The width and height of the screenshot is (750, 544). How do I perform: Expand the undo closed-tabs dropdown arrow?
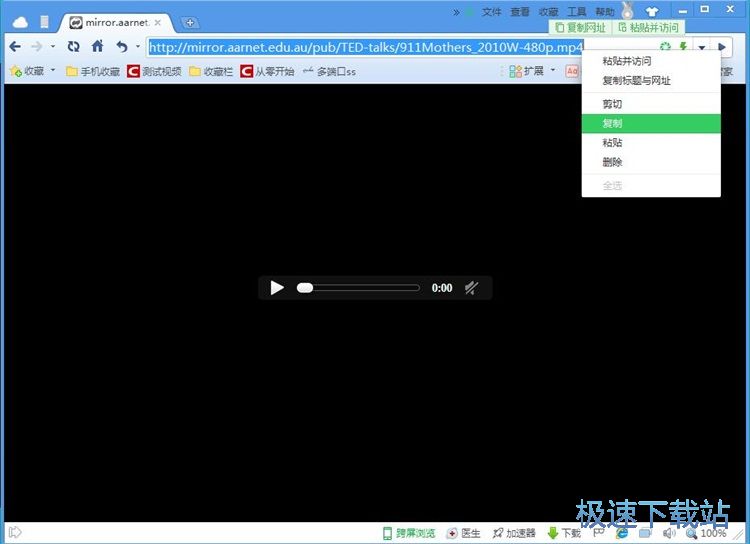tap(138, 46)
